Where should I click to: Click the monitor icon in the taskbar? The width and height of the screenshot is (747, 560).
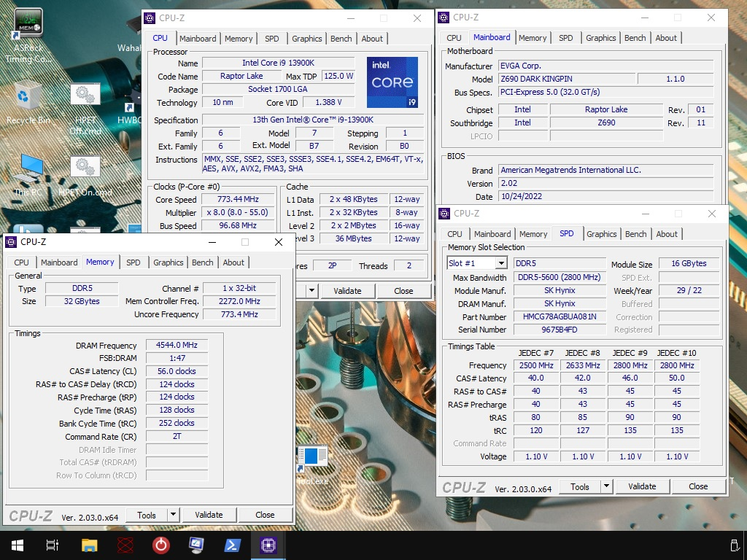196,545
